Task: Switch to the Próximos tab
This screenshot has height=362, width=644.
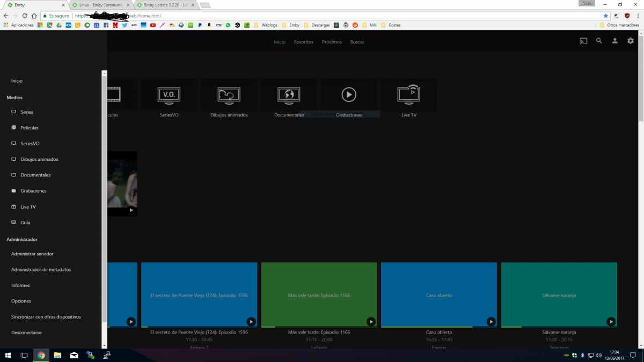Action: tap(332, 42)
